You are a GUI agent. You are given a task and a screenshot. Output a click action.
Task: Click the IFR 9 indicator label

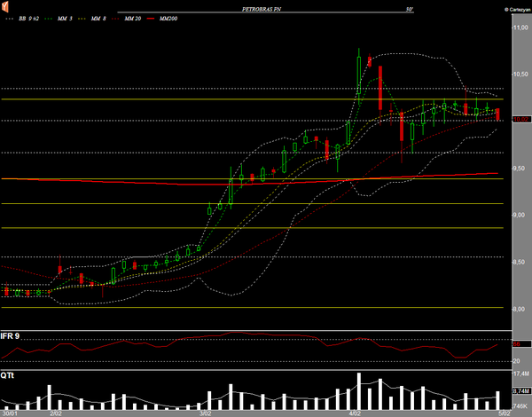12,336
